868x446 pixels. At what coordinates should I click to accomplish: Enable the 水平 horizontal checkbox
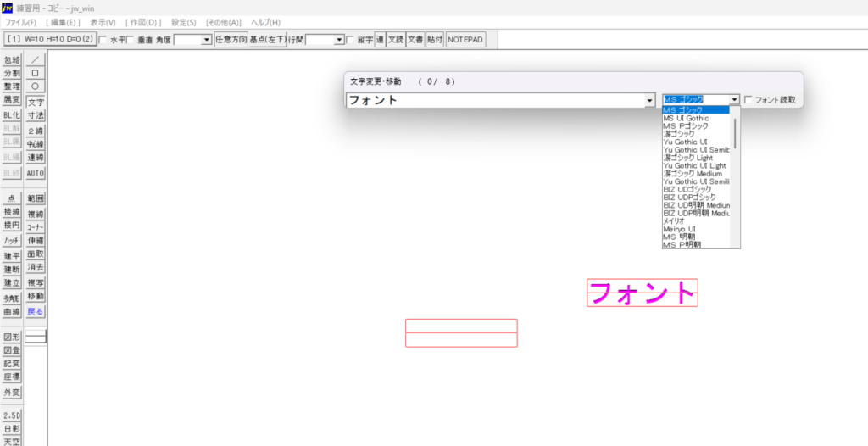pos(103,40)
